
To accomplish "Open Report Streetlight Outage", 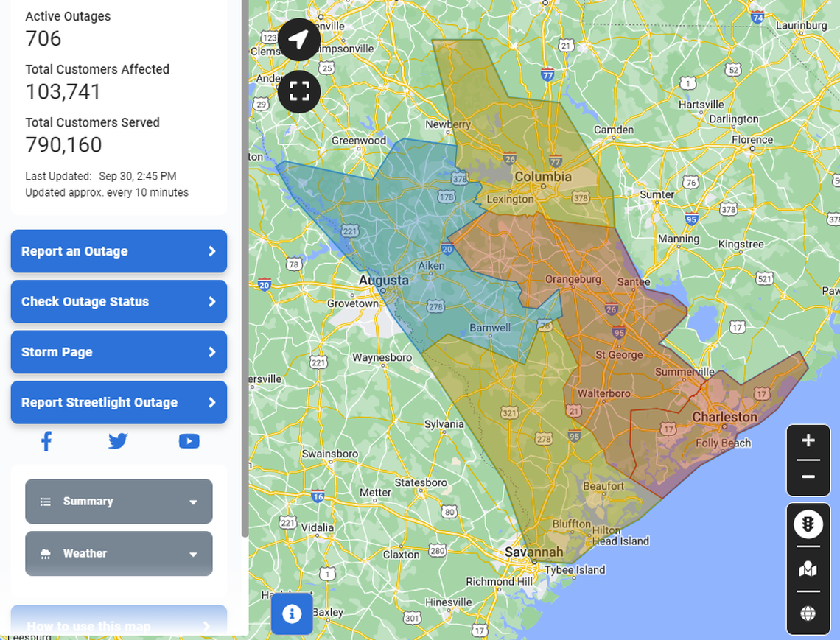I will (x=119, y=402).
